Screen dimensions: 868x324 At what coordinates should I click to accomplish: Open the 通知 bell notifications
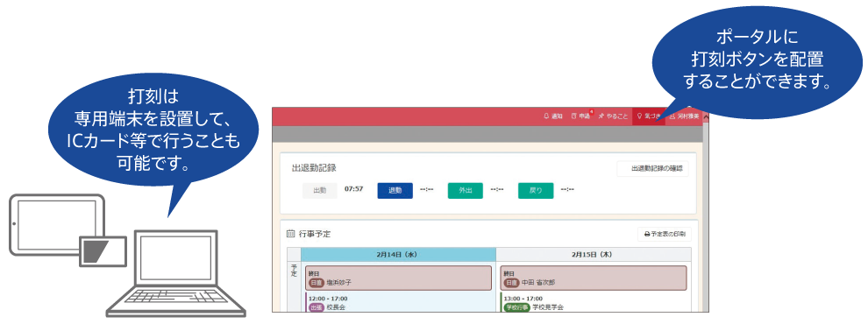(553, 116)
